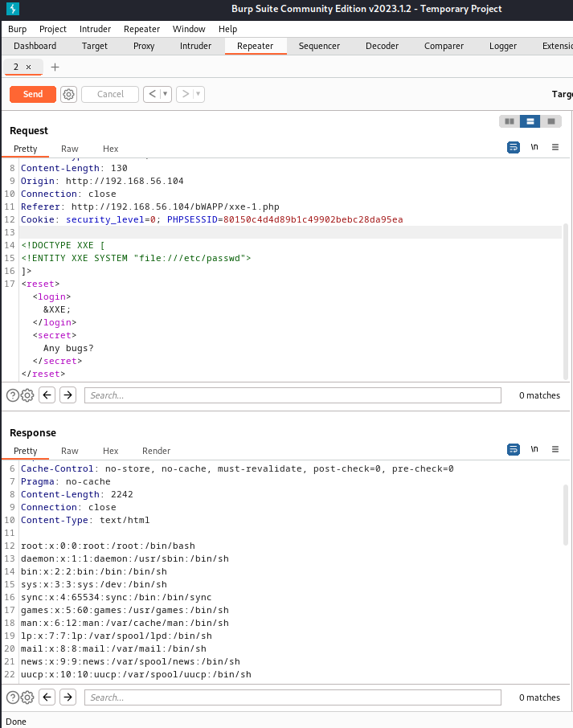This screenshot has height=728, width=573.
Task: Toggle word wrap in Response panel
Action: [513, 449]
